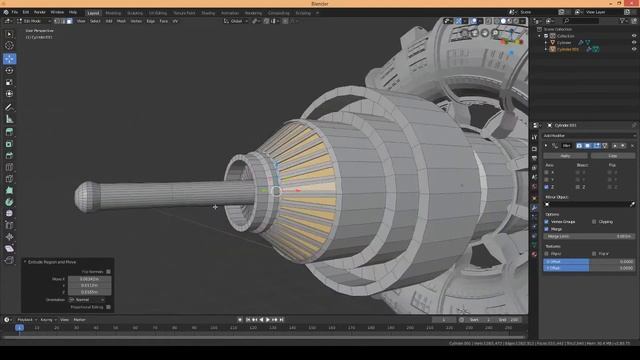Activate the Move tool

tap(9, 59)
